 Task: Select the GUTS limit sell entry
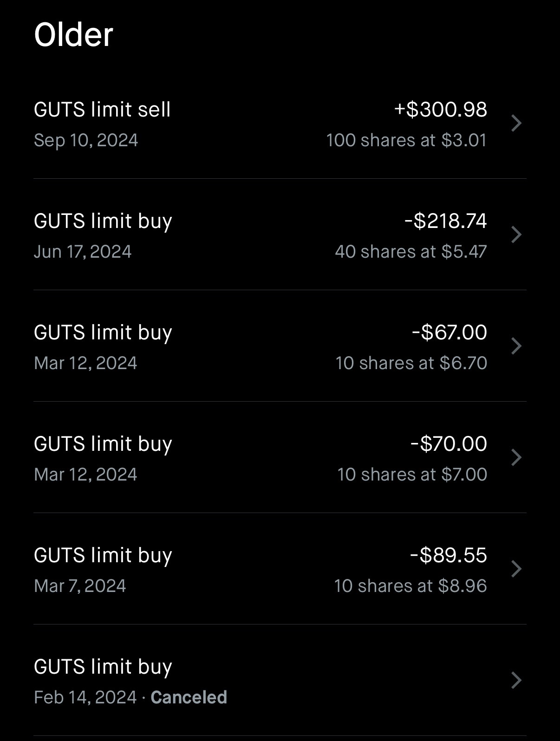coord(102,110)
